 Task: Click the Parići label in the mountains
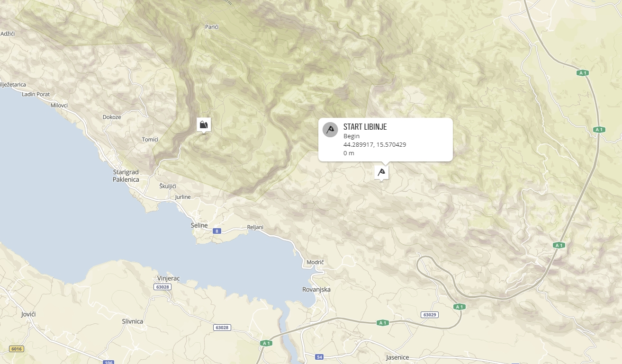[212, 27]
